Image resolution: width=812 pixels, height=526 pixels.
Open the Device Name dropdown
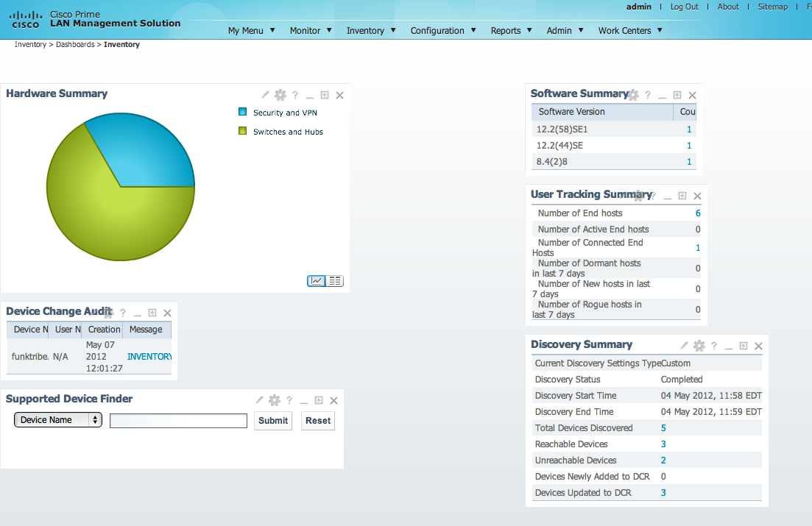coord(57,420)
